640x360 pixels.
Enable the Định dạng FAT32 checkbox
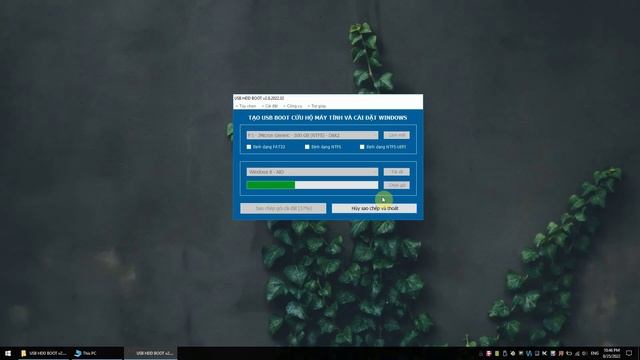[x=249, y=147]
